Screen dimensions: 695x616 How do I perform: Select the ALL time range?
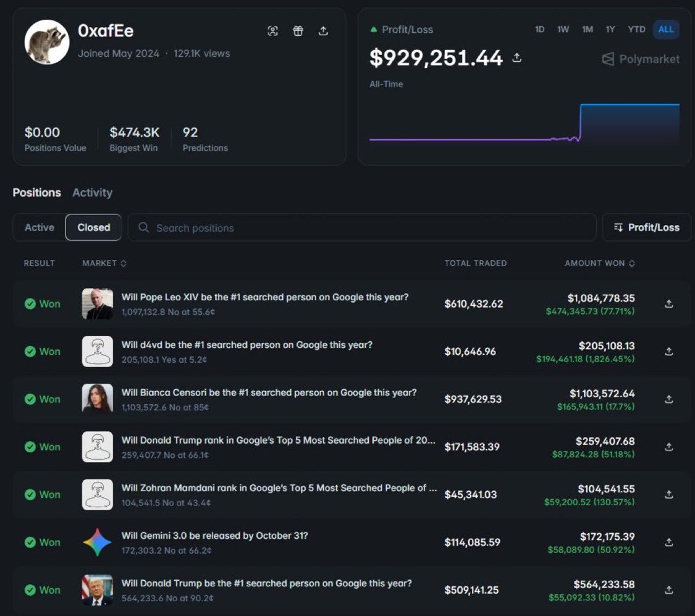[x=666, y=30]
